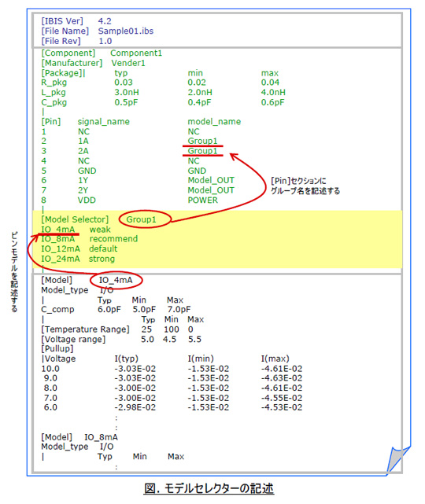
Task: Click the IO_4mA entry in Model Selector
Action: [x=58, y=230]
